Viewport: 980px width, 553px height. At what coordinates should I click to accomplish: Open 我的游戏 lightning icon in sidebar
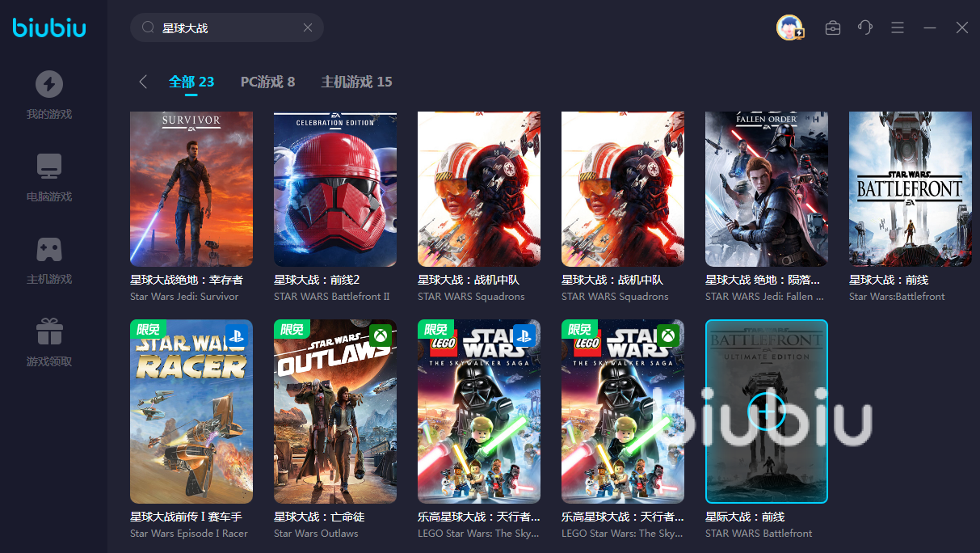(49, 84)
